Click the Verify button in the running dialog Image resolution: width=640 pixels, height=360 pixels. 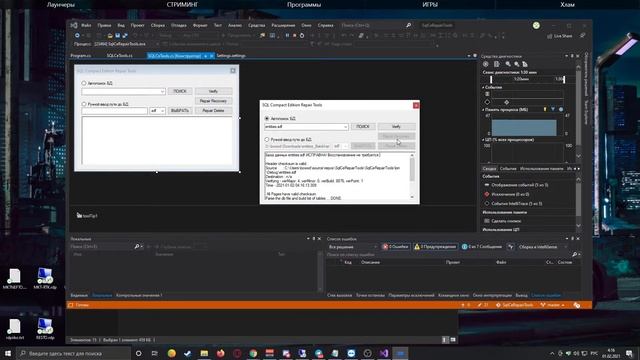[396, 127]
